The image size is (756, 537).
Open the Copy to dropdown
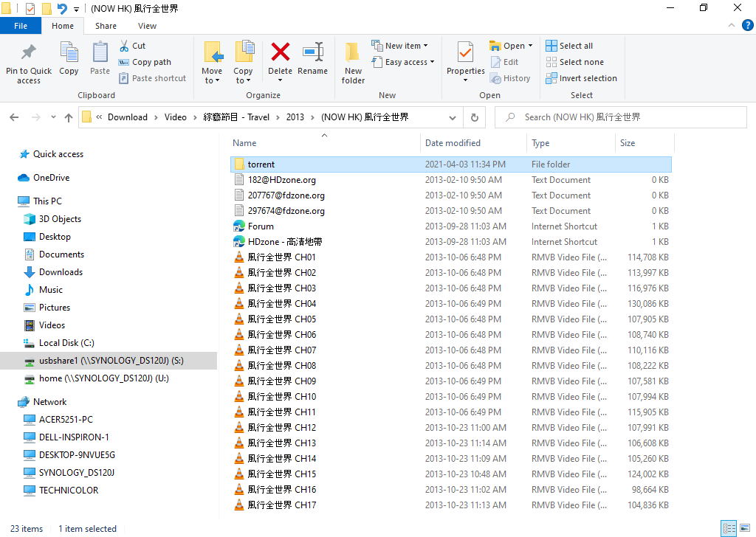[x=243, y=76]
